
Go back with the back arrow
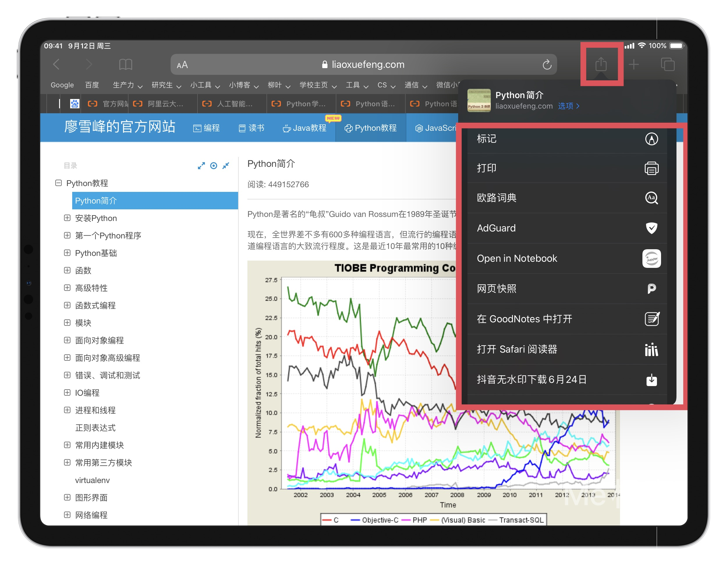pos(57,64)
